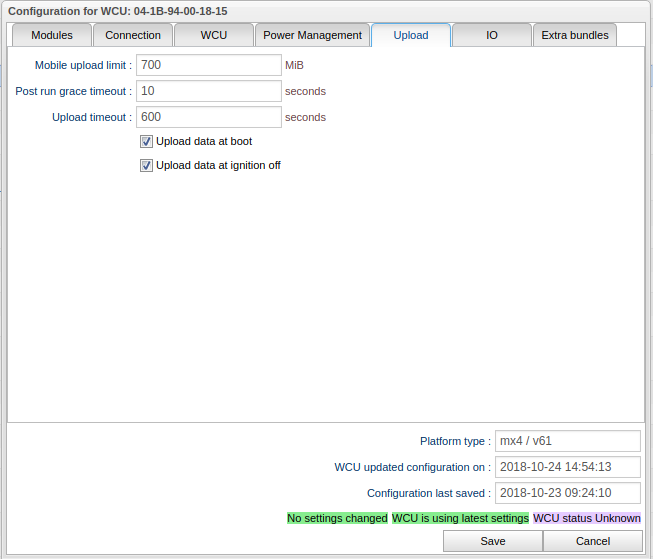Screen dimensions: 653x559
Task: Click the purple WCU status Unknown badge
Action: (x=587, y=518)
